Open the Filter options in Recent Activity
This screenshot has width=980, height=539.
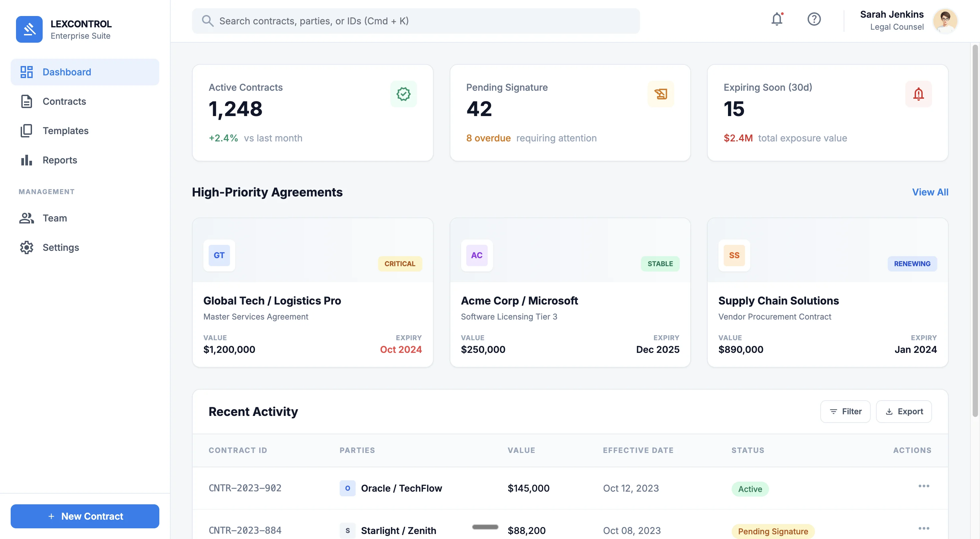pos(845,411)
